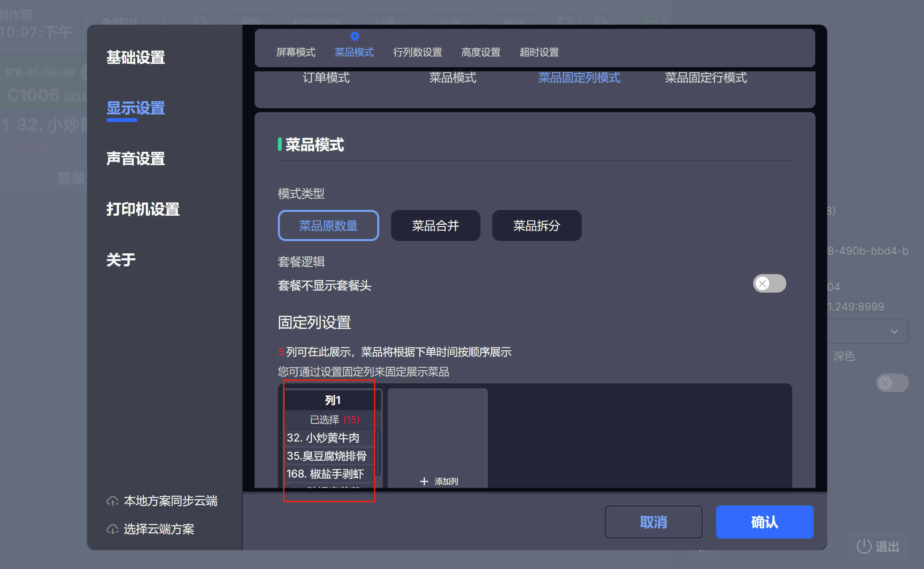The height and width of the screenshot is (569, 924).
Task: Open the 高度设置 tab
Action: pyautogui.click(x=481, y=52)
